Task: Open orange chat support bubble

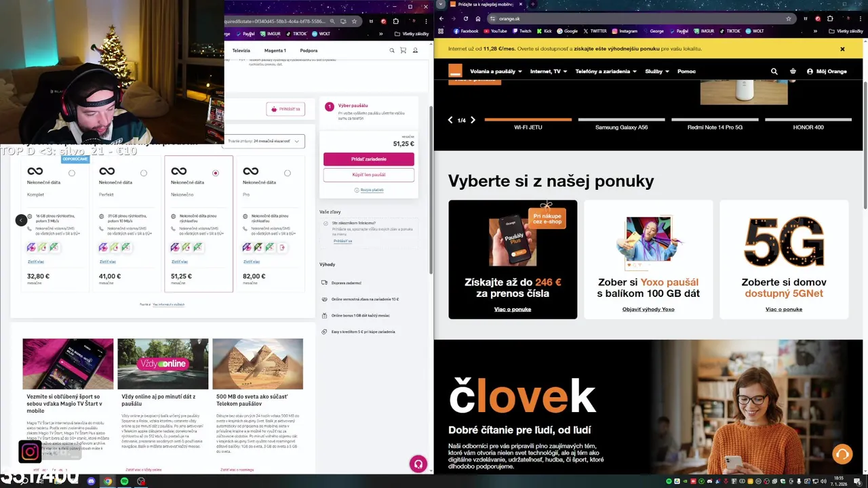Action: [842, 453]
